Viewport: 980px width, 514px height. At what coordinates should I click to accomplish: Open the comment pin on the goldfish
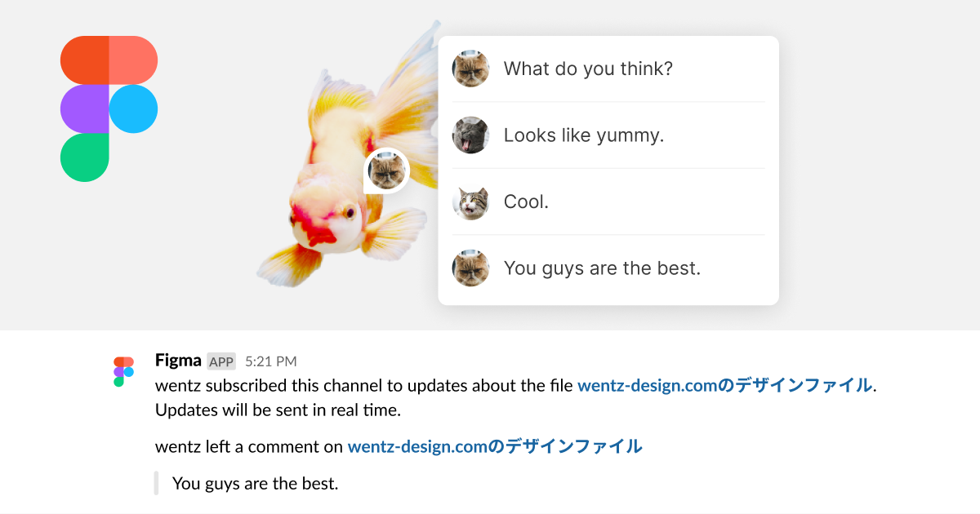(385, 171)
